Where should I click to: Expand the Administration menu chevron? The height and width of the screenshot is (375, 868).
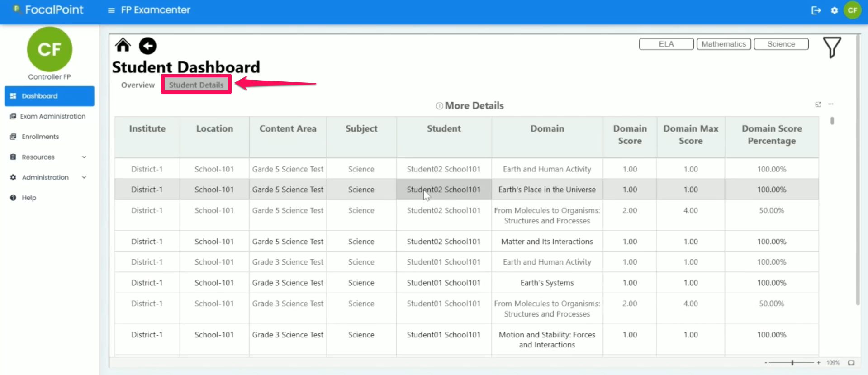coord(84,177)
